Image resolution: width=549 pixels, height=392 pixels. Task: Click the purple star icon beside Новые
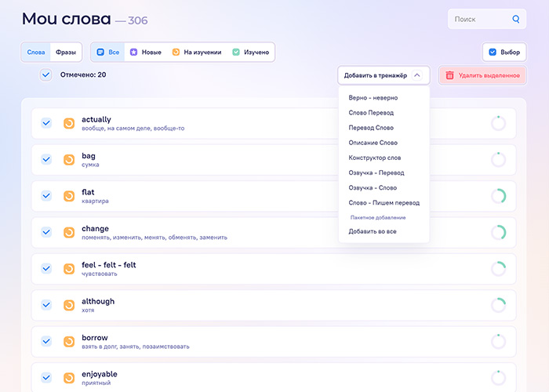(x=134, y=53)
